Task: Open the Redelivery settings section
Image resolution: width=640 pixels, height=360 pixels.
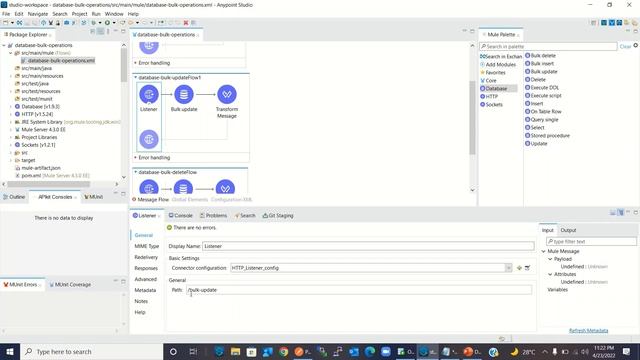Action: click(x=146, y=257)
